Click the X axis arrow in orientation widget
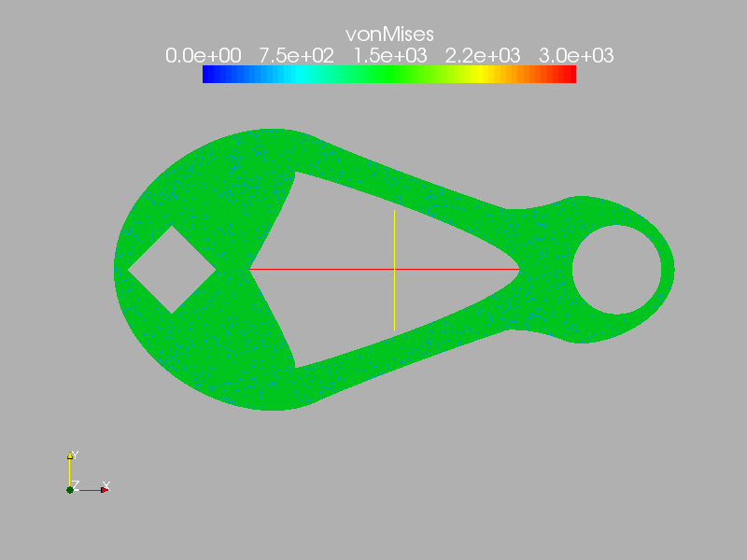The height and width of the screenshot is (560, 747). [x=104, y=489]
